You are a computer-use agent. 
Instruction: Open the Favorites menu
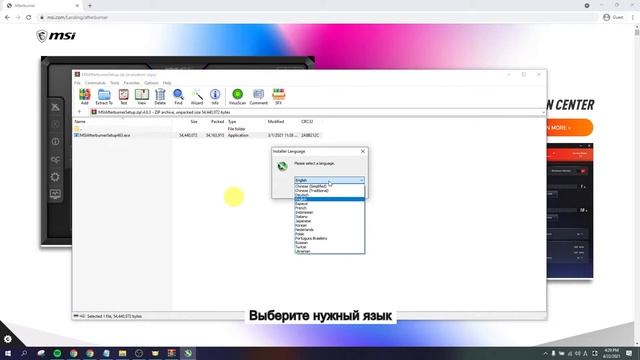click(x=131, y=83)
